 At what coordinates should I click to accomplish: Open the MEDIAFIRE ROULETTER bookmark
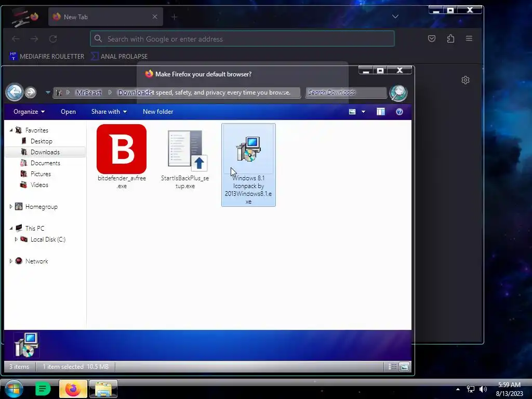pyautogui.click(x=47, y=56)
